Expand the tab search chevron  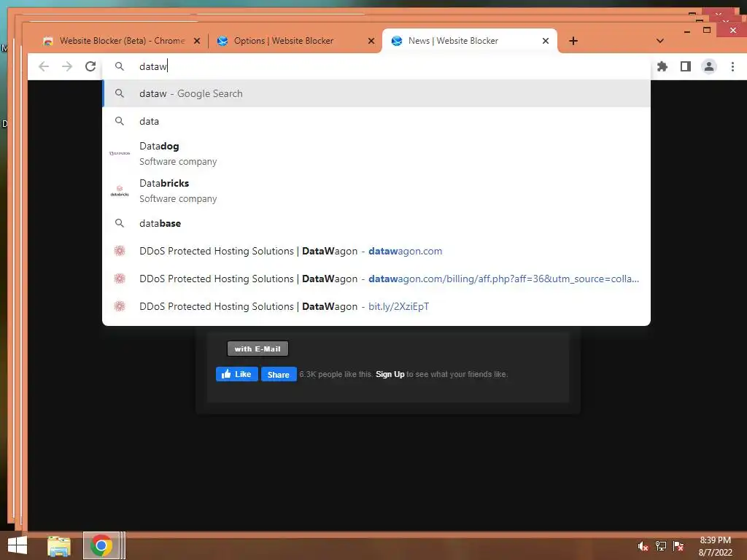[x=659, y=41]
